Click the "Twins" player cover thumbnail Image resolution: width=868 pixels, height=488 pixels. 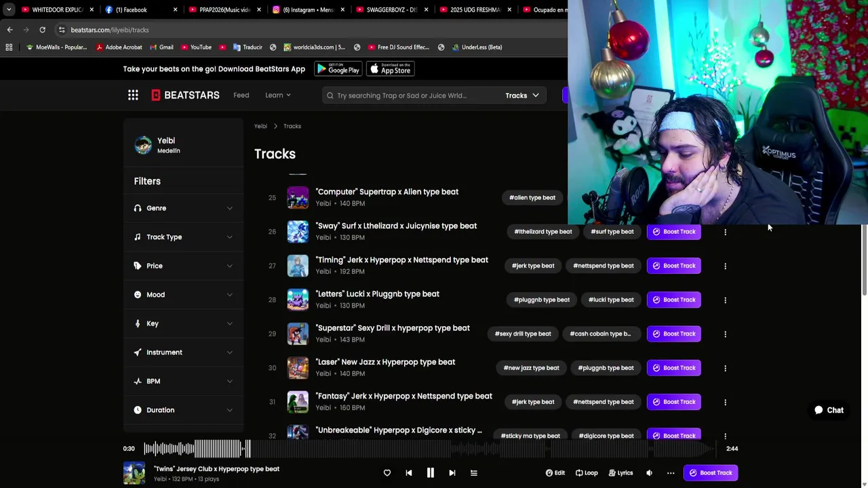coord(134,473)
